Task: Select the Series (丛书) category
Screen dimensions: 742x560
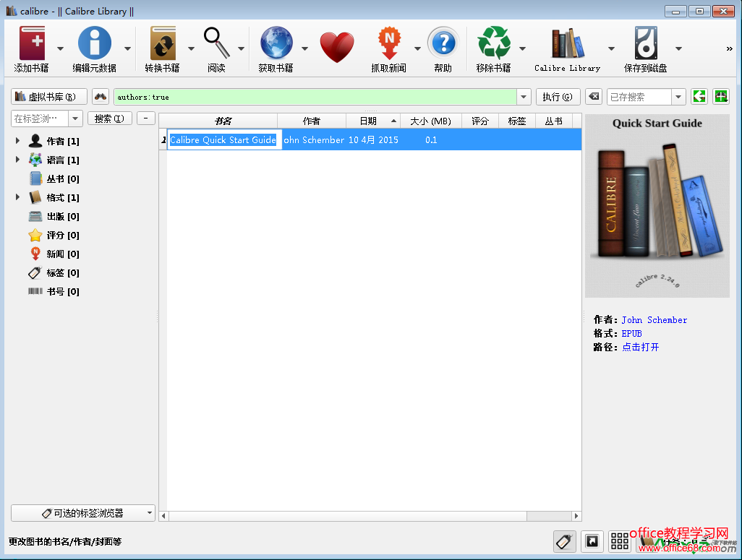Action: pos(54,178)
